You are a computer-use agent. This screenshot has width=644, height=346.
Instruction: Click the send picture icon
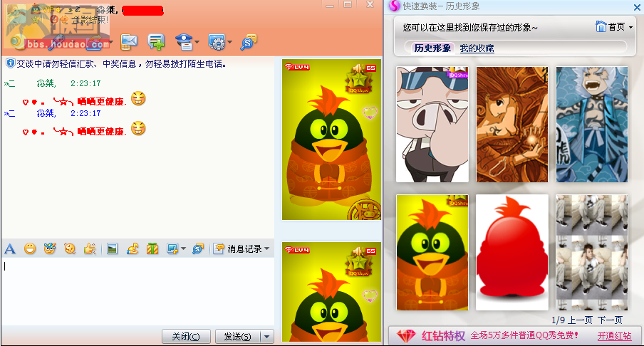[x=112, y=248]
